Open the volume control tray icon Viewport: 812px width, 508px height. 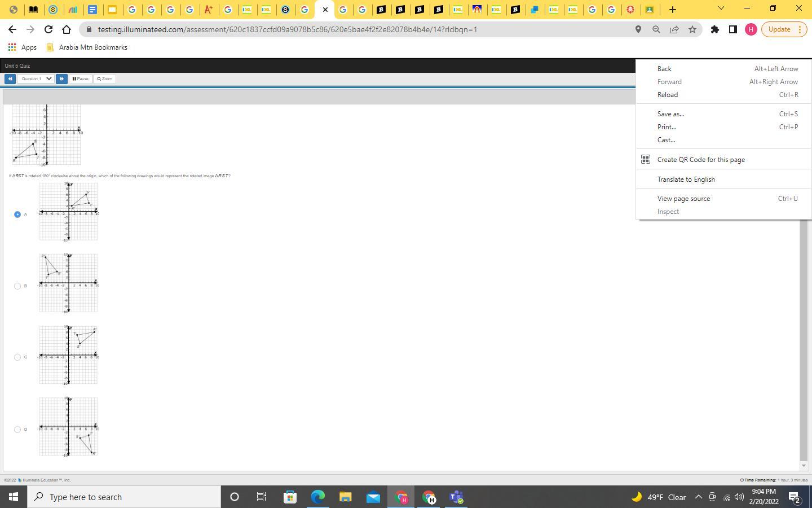[739, 497]
